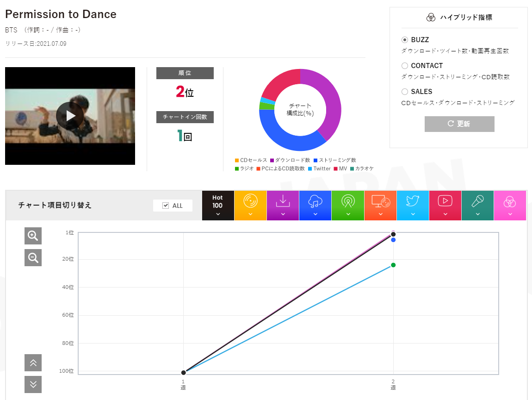Viewport: 532px width, 400px height.
Task: Click the green data point at week 2
Action: 393,265
